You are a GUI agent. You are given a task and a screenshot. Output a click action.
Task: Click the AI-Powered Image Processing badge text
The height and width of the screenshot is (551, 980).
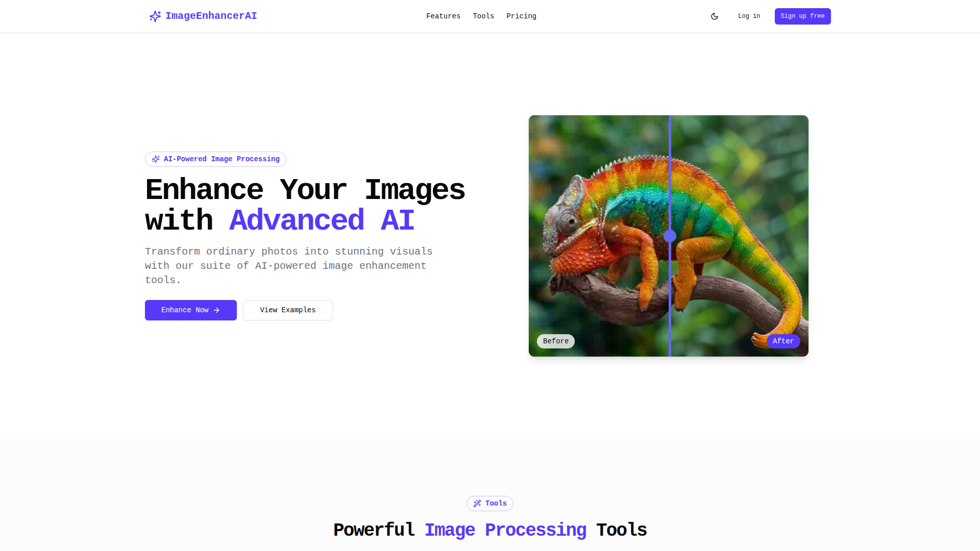click(222, 159)
